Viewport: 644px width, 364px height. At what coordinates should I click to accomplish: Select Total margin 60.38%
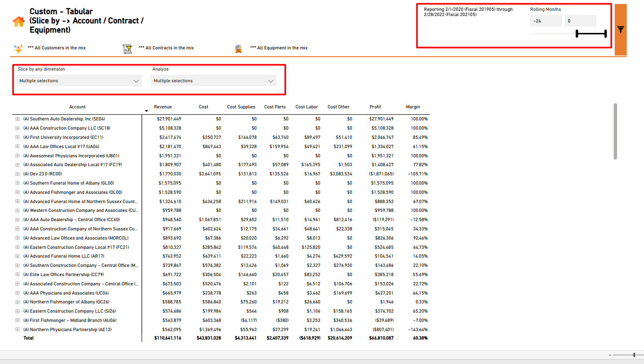pos(420,338)
